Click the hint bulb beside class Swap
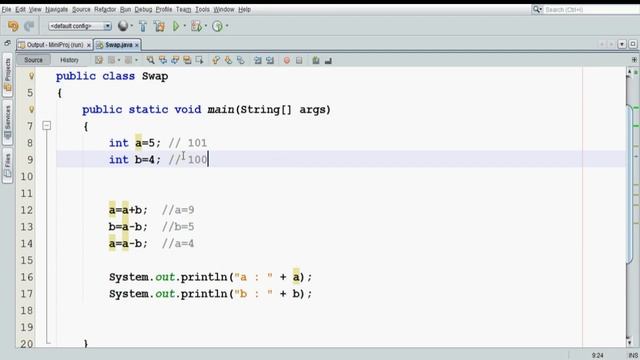This screenshot has width=640, height=360. pyautogui.click(x=31, y=76)
